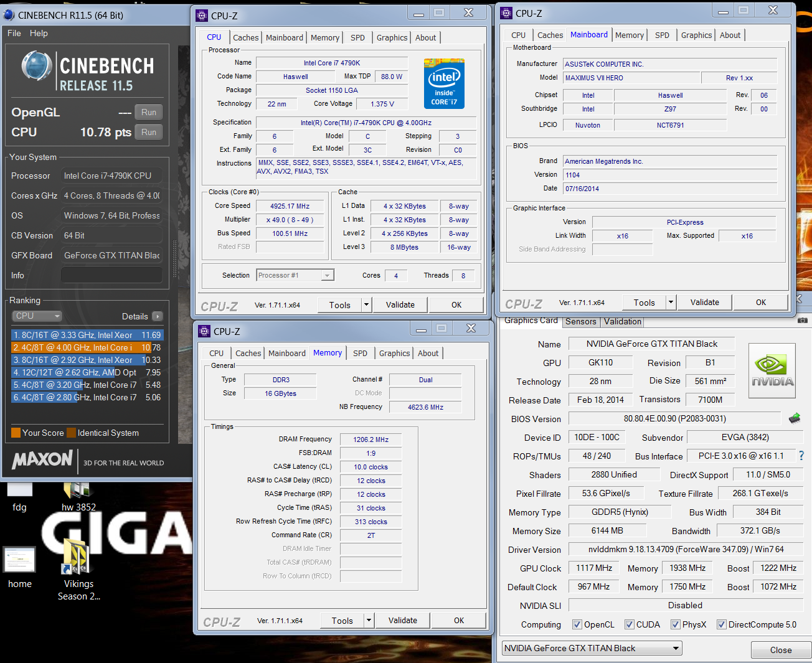Close GPU-Z with the Close button
812x663 pixels.
pos(781,650)
